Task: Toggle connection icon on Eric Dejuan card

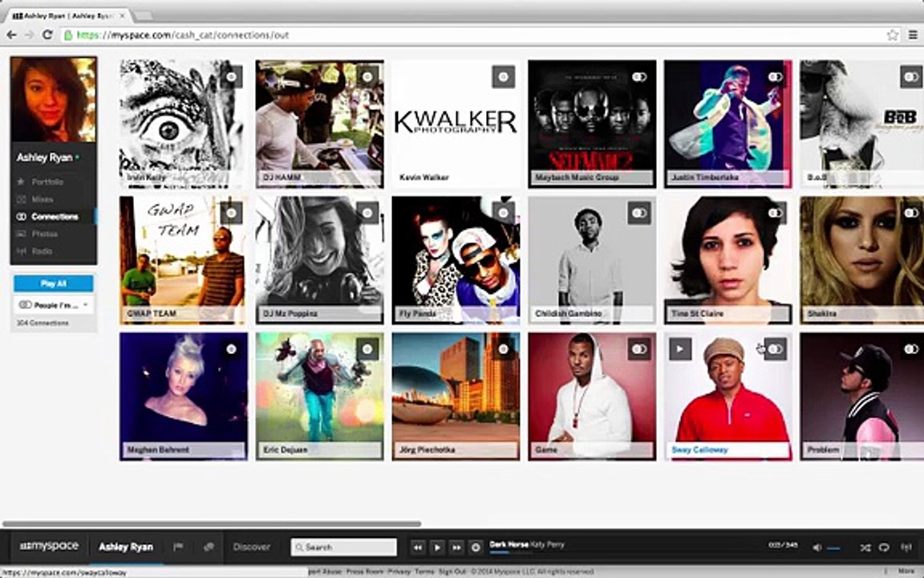Action: 367,349
